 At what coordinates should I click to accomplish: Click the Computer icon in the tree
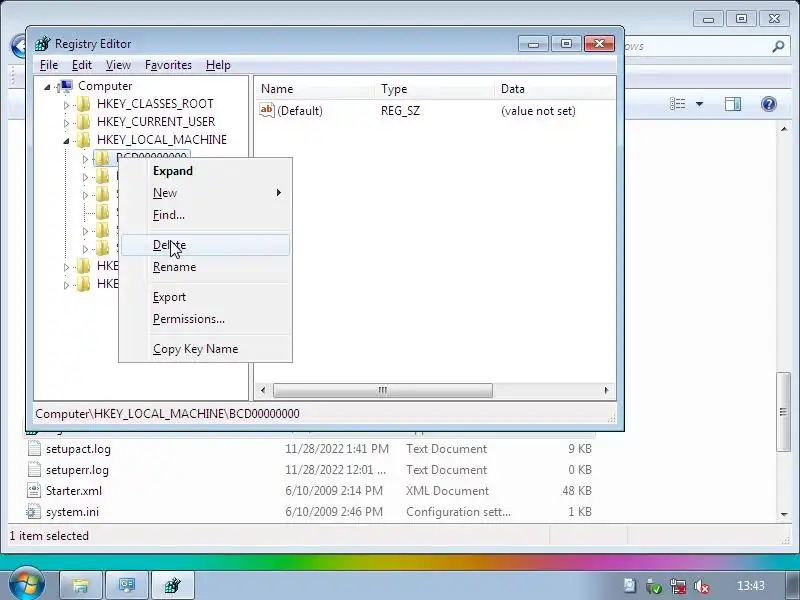point(65,86)
